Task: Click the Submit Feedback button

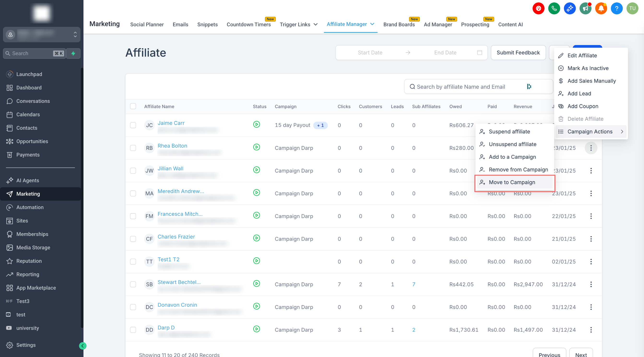Action: [518, 53]
